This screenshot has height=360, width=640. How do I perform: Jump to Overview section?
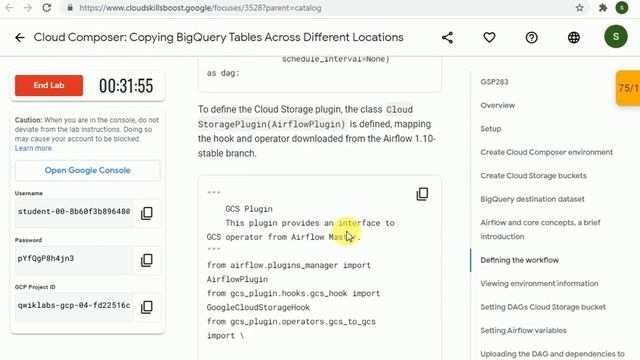coord(498,105)
